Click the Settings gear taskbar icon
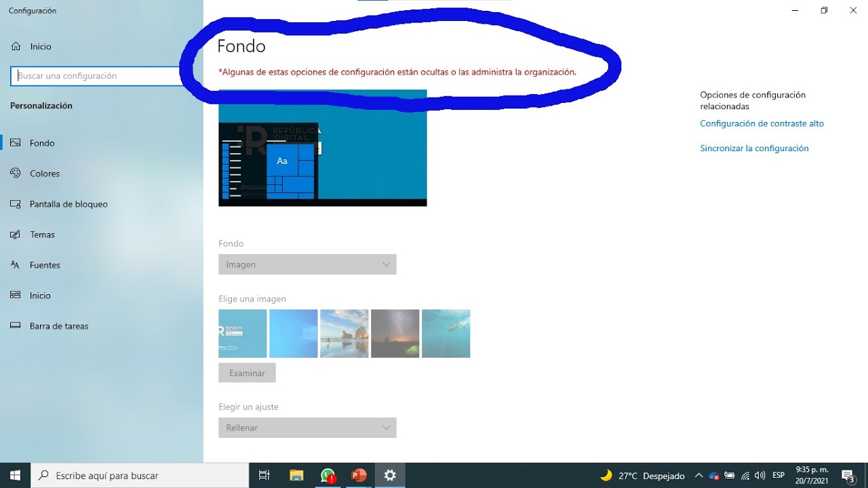 click(x=390, y=475)
